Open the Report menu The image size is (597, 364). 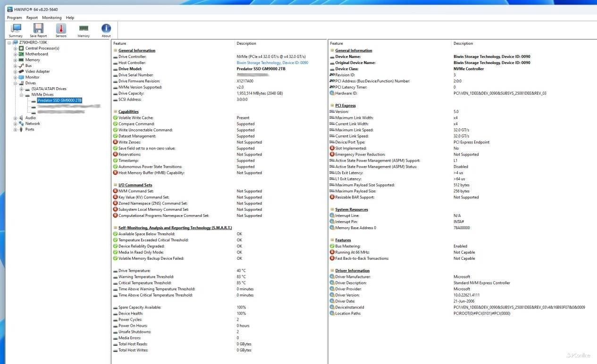point(32,17)
